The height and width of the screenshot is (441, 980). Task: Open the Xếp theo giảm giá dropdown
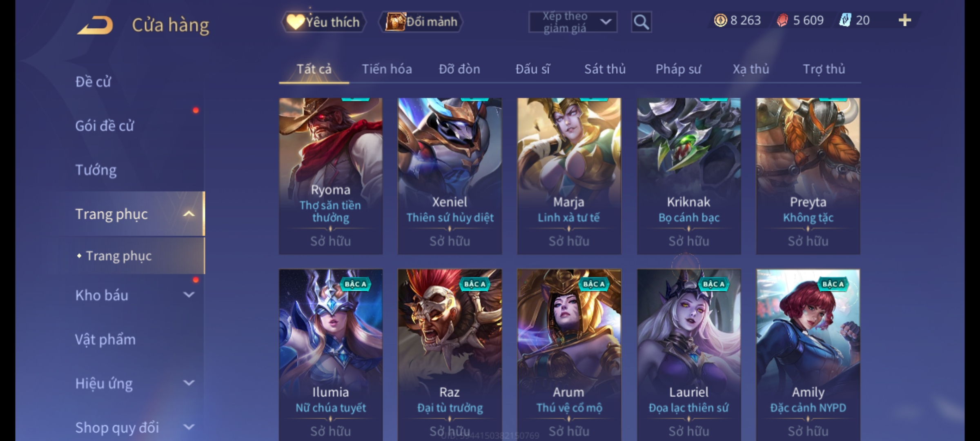572,22
